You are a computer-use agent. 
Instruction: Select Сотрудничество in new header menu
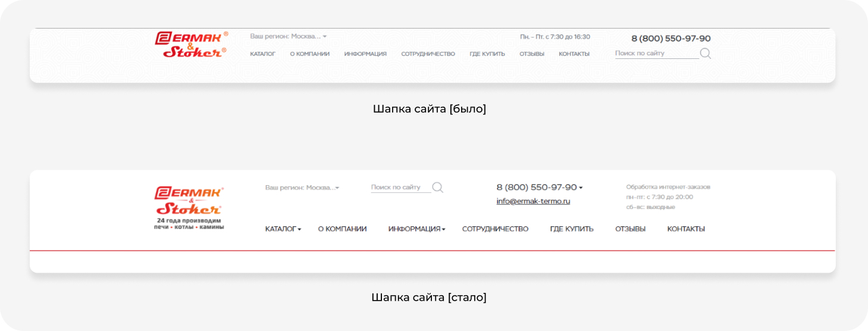(x=495, y=229)
